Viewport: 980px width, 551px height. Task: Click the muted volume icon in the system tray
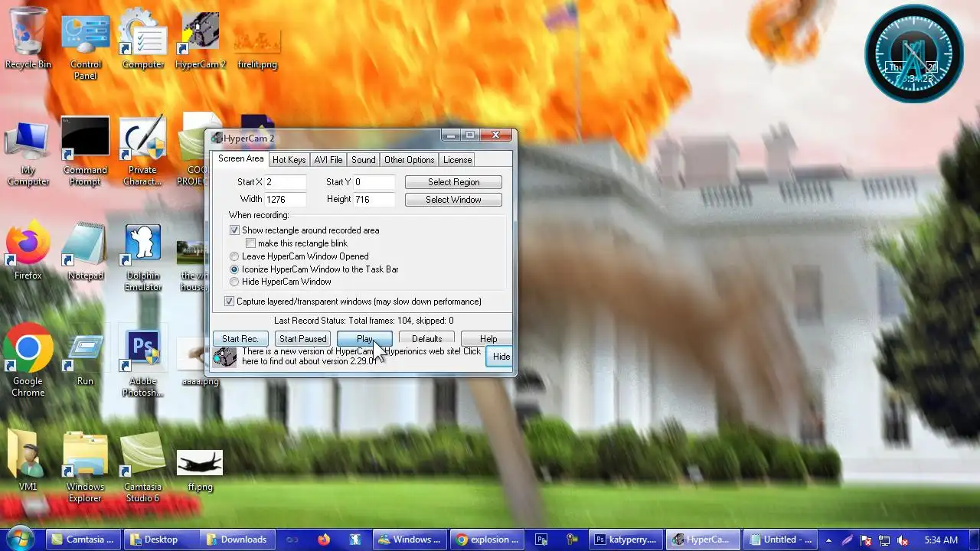click(x=903, y=540)
